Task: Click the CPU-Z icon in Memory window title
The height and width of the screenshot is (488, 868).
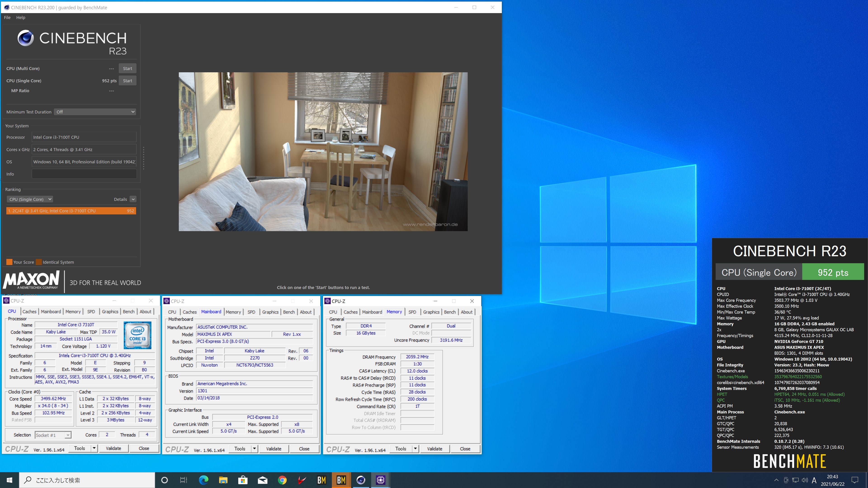Action: point(328,301)
